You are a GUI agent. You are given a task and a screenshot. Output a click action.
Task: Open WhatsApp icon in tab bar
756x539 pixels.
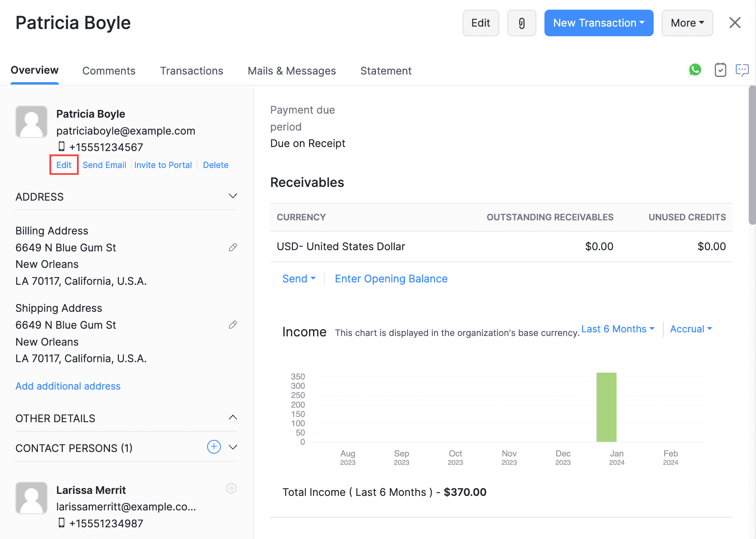(695, 70)
